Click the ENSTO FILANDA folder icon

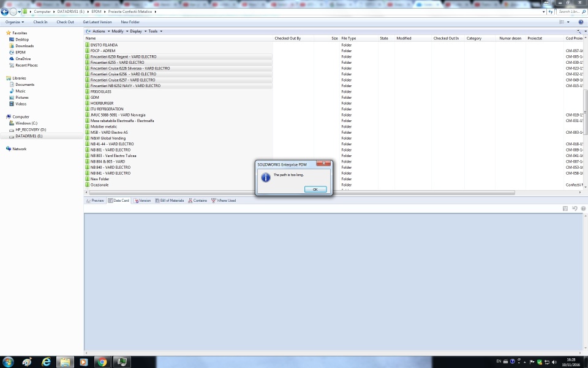pos(87,45)
